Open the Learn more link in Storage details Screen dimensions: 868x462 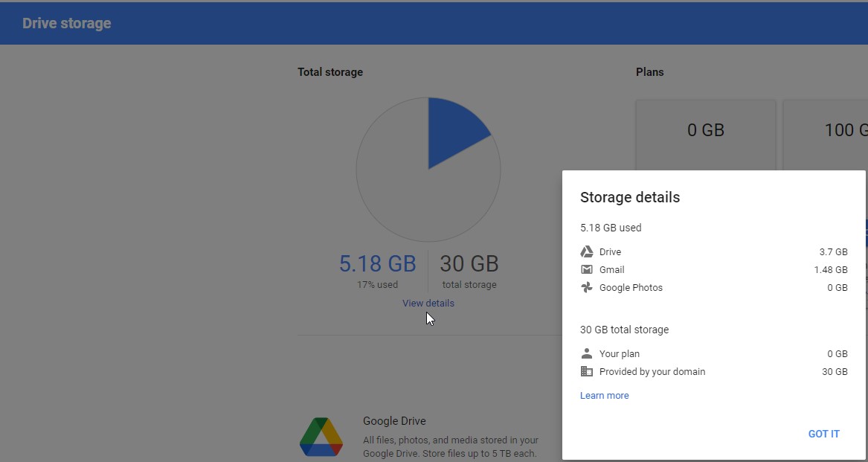(604, 395)
